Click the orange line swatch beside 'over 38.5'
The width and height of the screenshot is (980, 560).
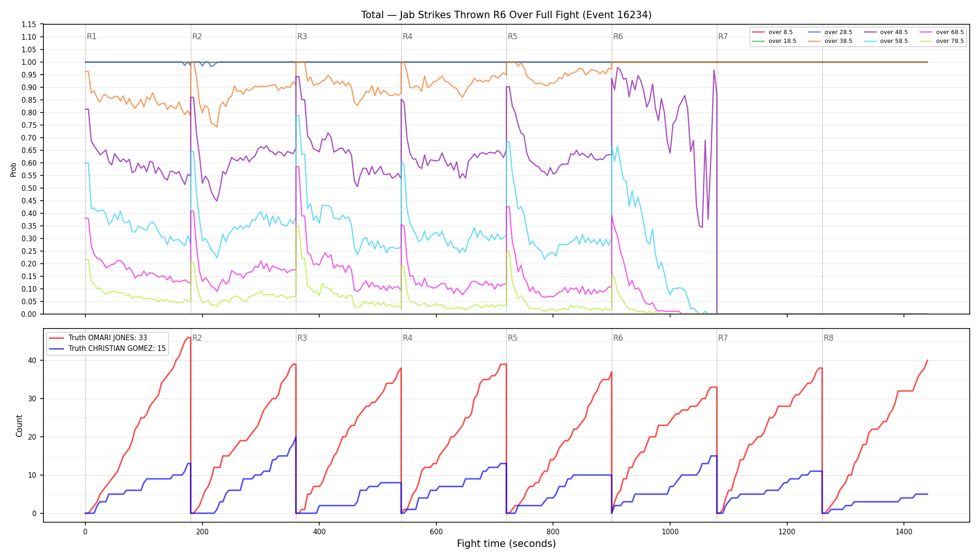(814, 41)
